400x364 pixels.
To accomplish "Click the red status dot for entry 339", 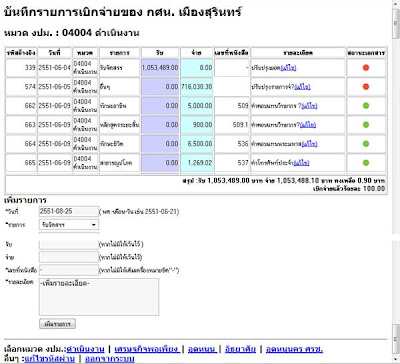I will point(366,68).
